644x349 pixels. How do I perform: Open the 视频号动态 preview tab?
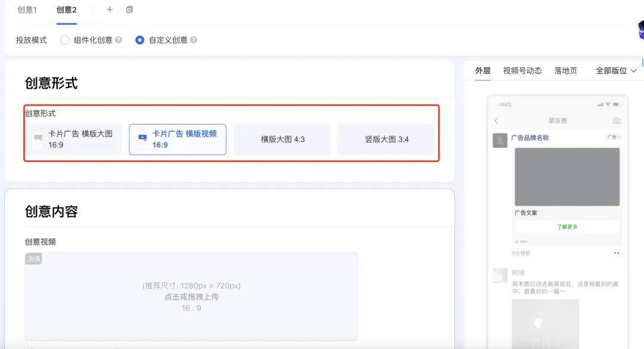point(522,71)
